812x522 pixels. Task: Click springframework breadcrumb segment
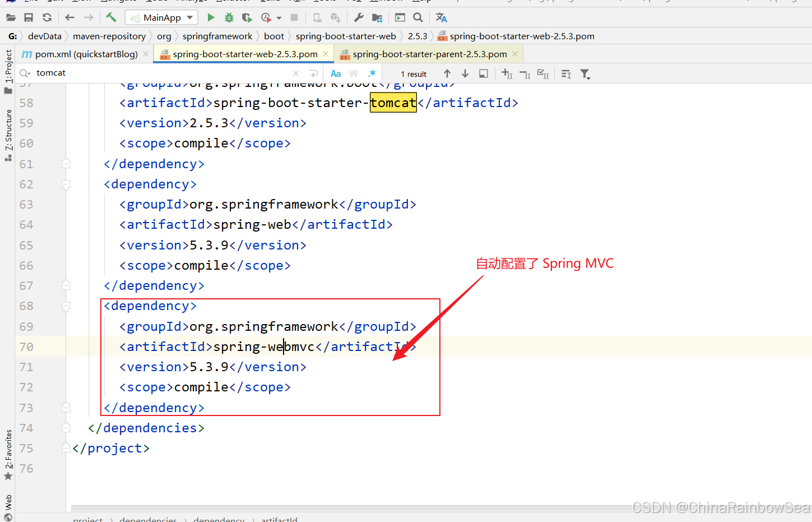pyautogui.click(x=217, y=36)
